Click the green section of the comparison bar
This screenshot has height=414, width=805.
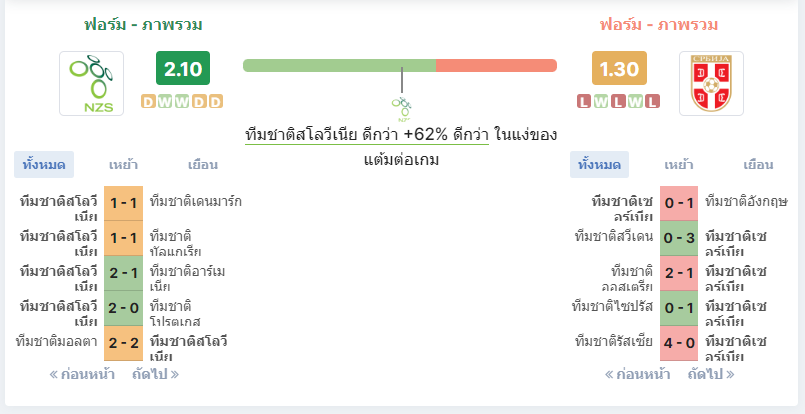pos(339,65)
